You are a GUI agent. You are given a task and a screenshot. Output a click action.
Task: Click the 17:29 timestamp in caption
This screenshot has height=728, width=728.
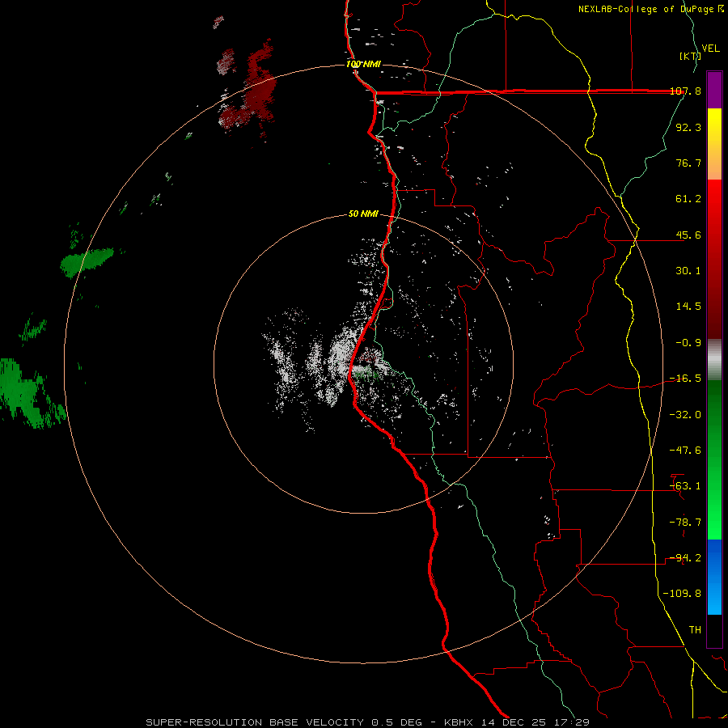[x=574, y=722]
